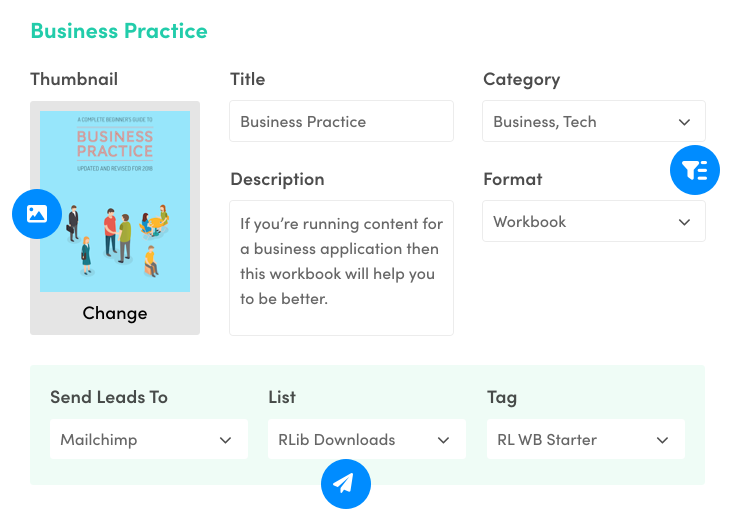735x515 pixels.
Task: Click the Category field label
Action: [521, 79]
